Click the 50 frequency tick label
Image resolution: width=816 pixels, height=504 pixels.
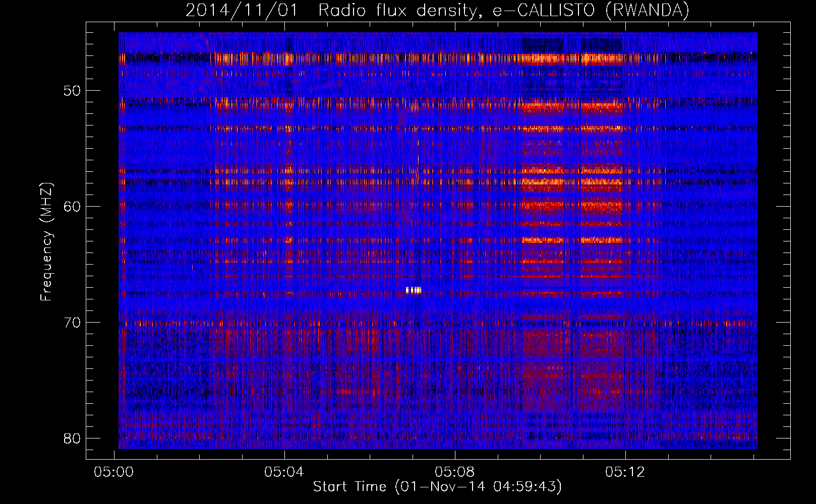72,91
